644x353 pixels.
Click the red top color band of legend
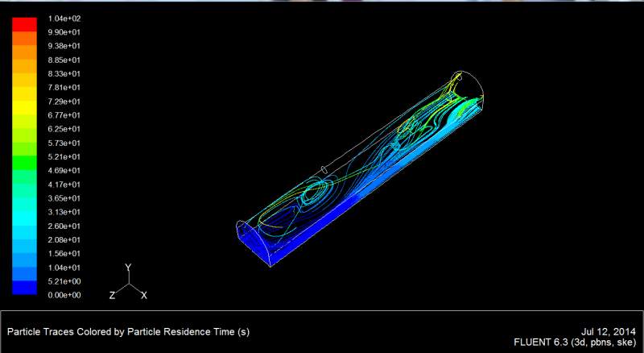pyautogui.click(x=24, y=24)
